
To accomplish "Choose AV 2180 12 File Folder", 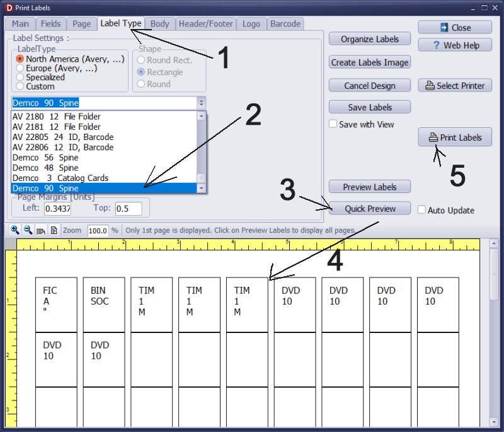I will tap(104, 117).
